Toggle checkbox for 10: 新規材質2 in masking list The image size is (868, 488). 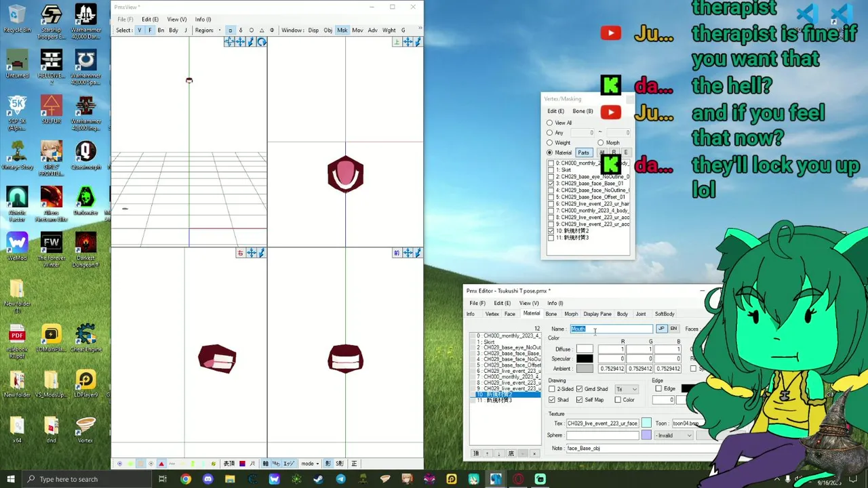551,231
